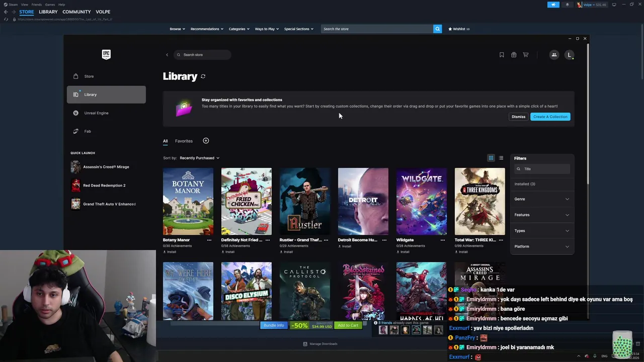Click the Fab icon in sidebar

(75, 131)
